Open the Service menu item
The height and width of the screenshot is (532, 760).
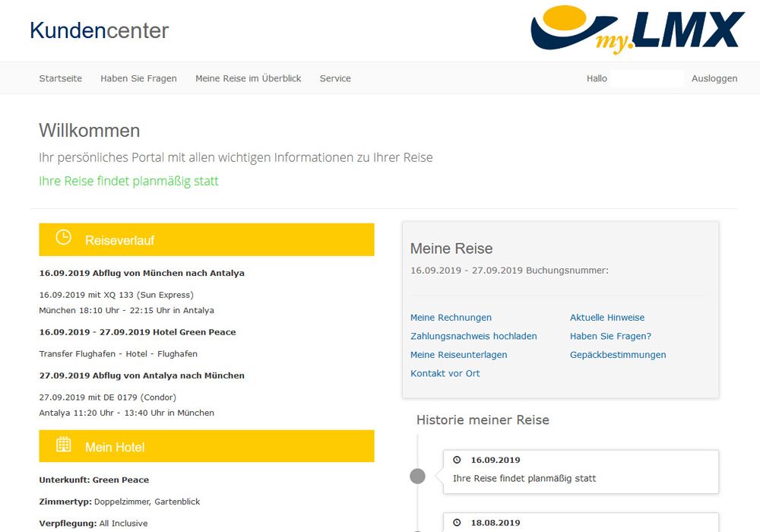335,78
